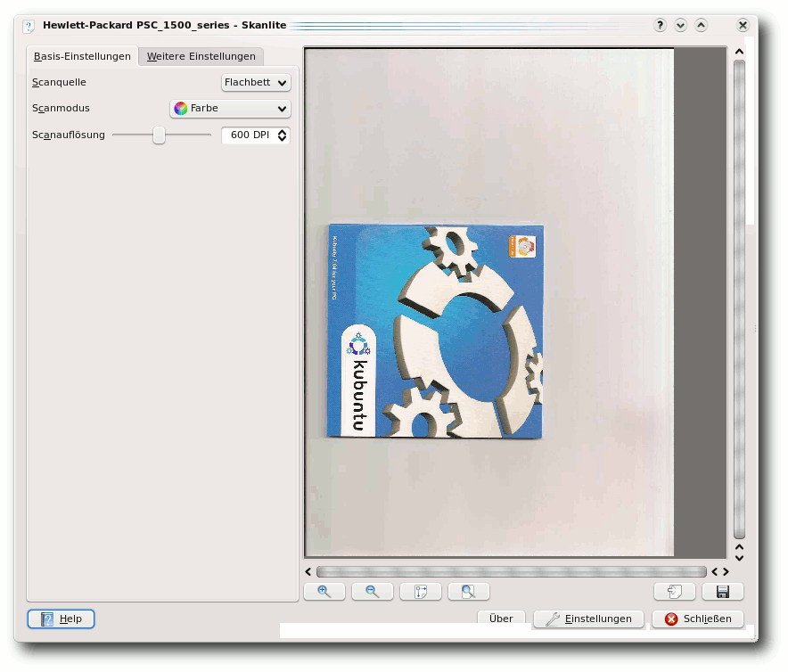Viewport: 788px width, 672px height.
Task: Close the window with the title bar X
Action: (743, 25)
